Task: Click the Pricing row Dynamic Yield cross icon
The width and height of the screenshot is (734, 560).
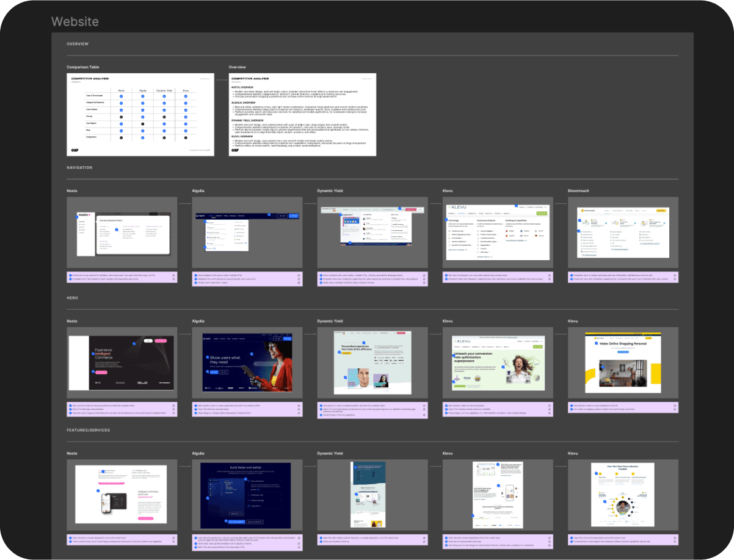Action: 164,117
